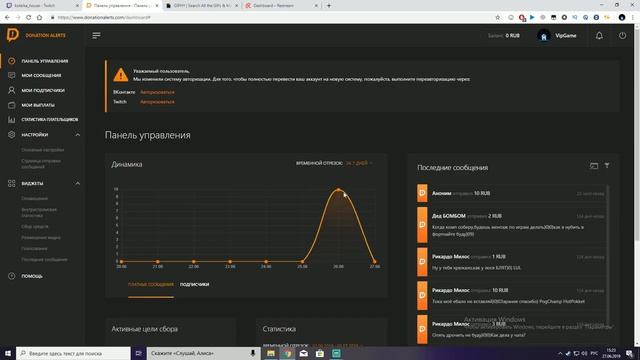
Task: Reload the page with refresh icon
Action: [29, 17]
